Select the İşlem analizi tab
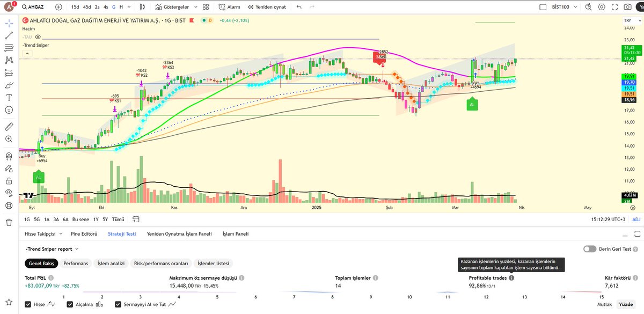Image resolution: width=644 pixels, height=314 pixels. click(111, 264)
